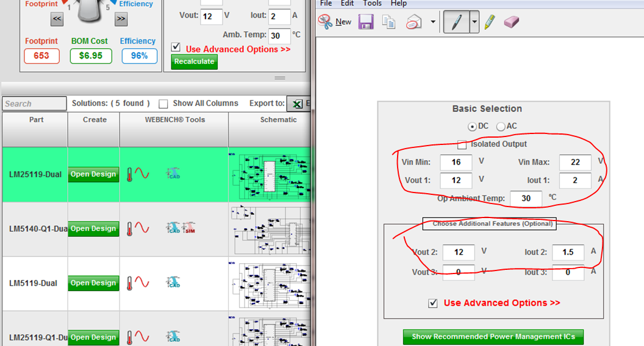The height and width of the screenshot is (346, 644).
Task: Turn optimizer knob right with >> button
Action: coord(121,19)
